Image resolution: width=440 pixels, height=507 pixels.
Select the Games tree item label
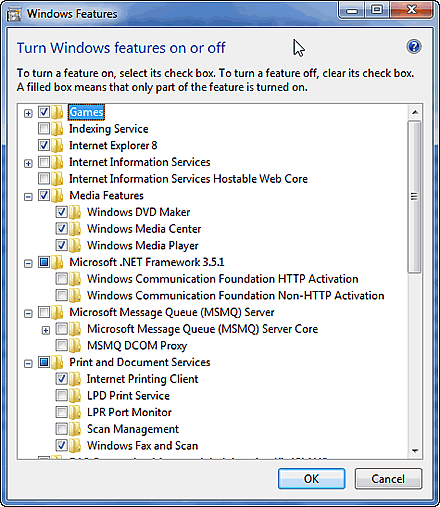pos(86,112)
